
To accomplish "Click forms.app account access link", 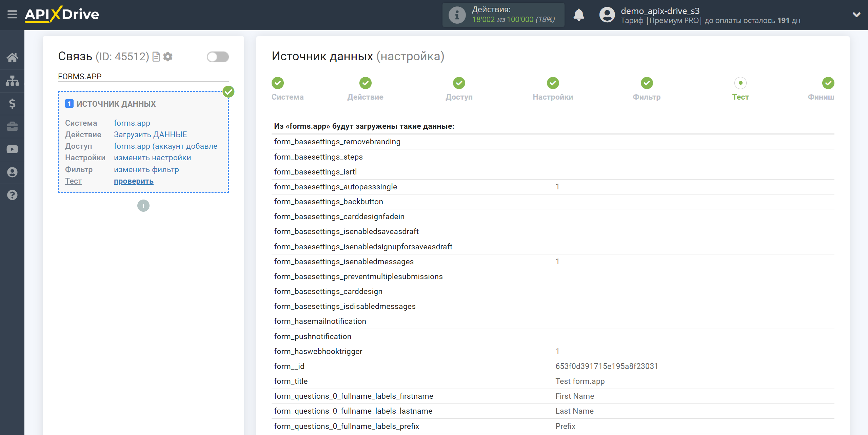I will 165,146.
